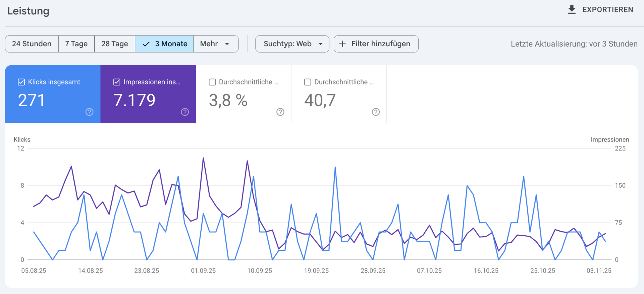Click help icon on 3,8 % card
Image resolution: width=644 pixels, height=294 pixels.
click(280, 112)
